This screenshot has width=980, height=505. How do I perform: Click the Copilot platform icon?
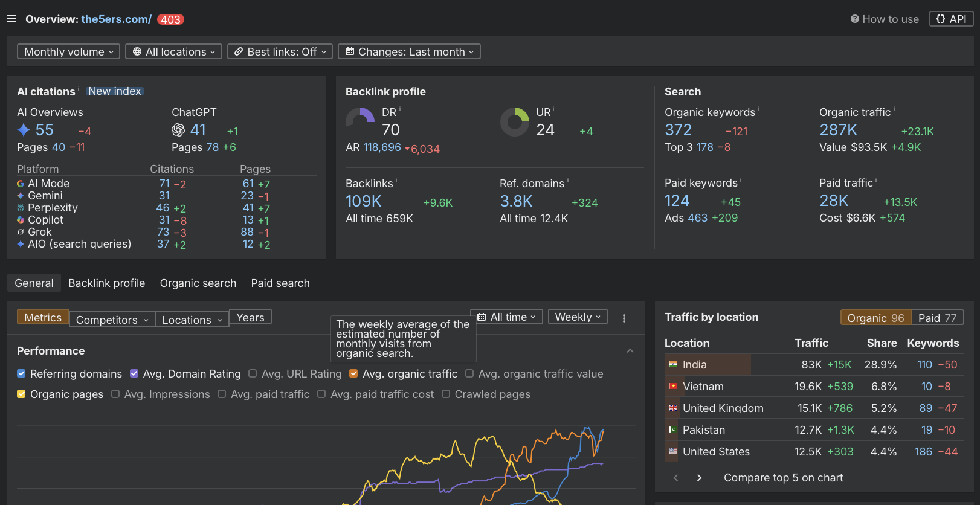[21, 220]
